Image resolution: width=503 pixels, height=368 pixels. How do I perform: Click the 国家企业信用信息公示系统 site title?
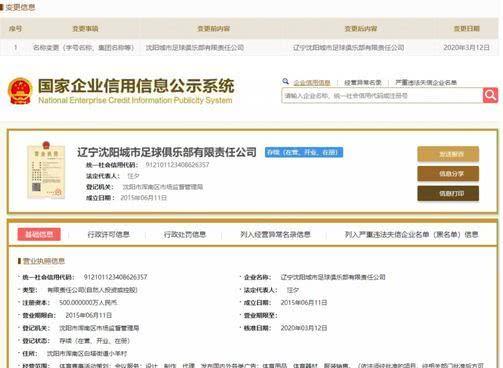[x=136, y=86]
